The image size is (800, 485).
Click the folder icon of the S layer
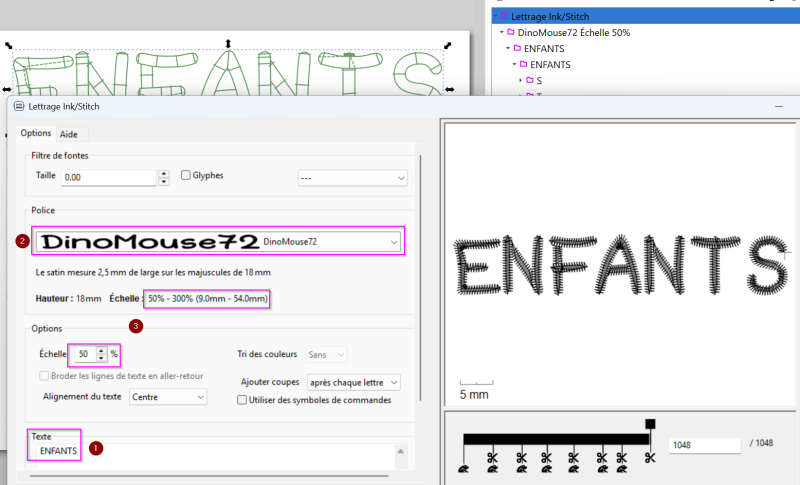[x=530, y=80]
